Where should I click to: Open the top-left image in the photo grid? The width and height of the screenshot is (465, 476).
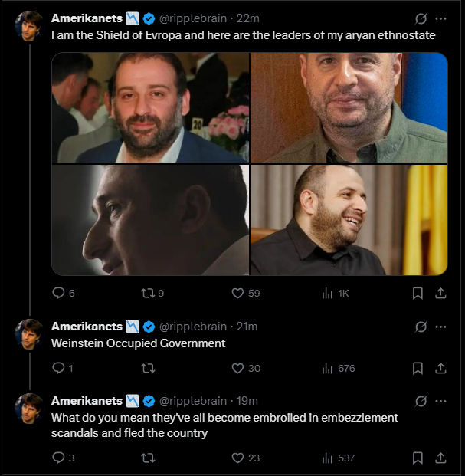[x=150, y=108]
